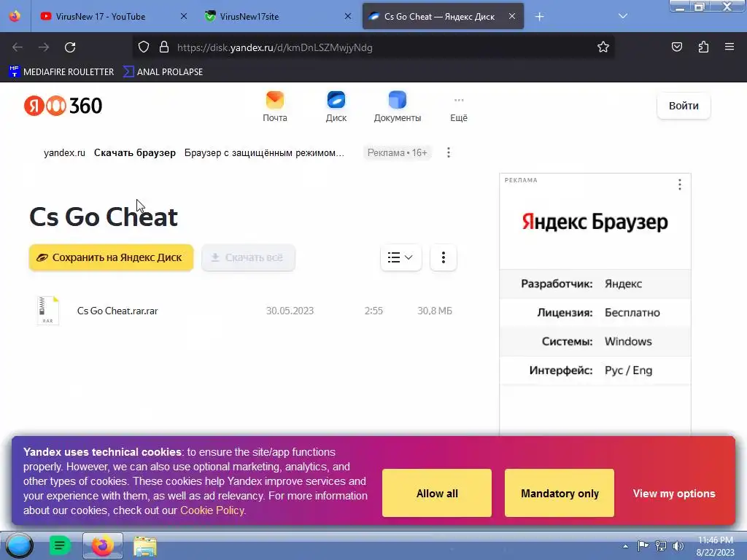Image resolution: width=747 pixels, height=560 pixels.
Task: Click Сохранить на Яндекс Диск button
Action: coord(111,257)
